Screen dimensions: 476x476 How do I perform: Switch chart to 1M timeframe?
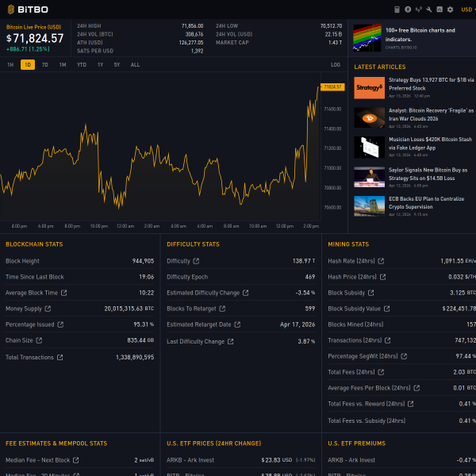click(x=63, y=65)
